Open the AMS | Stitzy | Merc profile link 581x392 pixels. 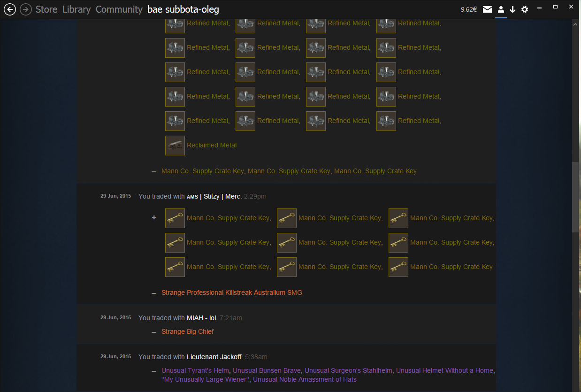[x=213, y=196]
